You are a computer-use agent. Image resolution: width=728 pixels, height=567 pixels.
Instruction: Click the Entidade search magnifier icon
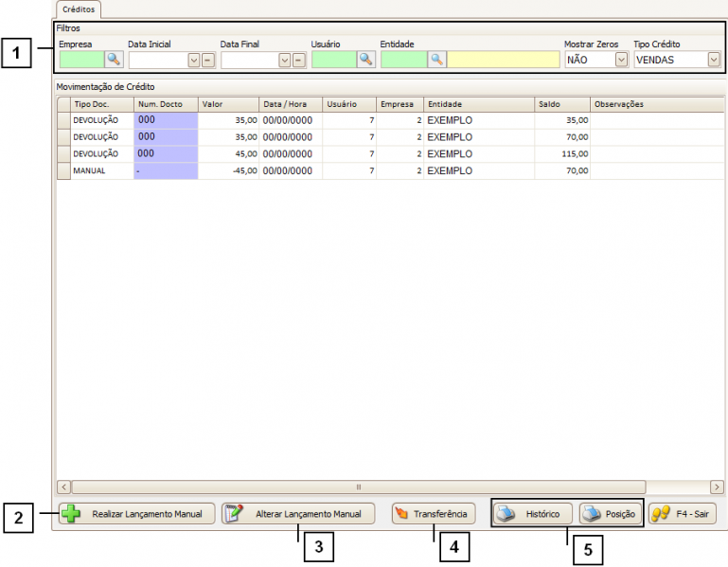click(436, 59)
